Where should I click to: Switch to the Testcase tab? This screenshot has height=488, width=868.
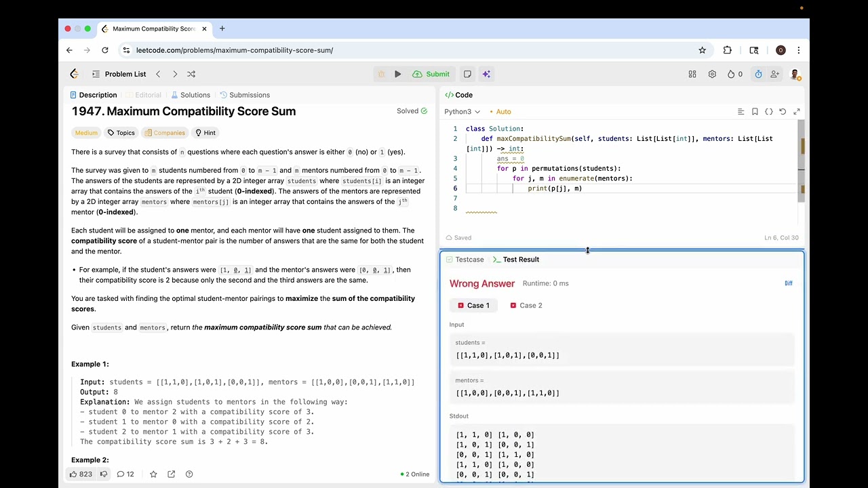point(465,260)
